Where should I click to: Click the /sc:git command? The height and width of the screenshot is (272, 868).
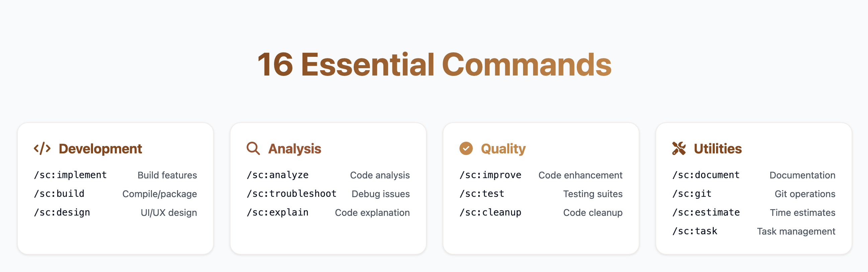click(x=692, y=194)
